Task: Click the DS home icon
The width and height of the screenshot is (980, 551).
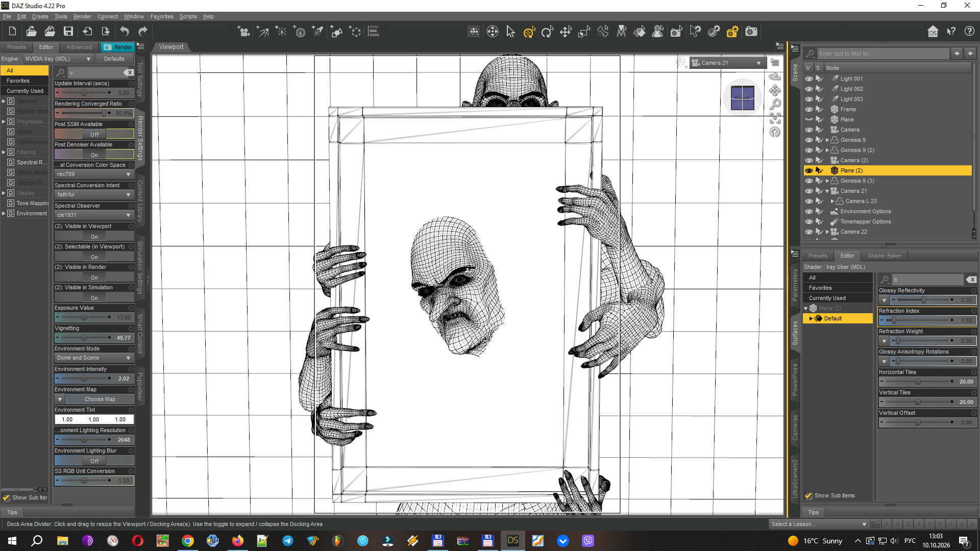Action: tap(933, 32)
